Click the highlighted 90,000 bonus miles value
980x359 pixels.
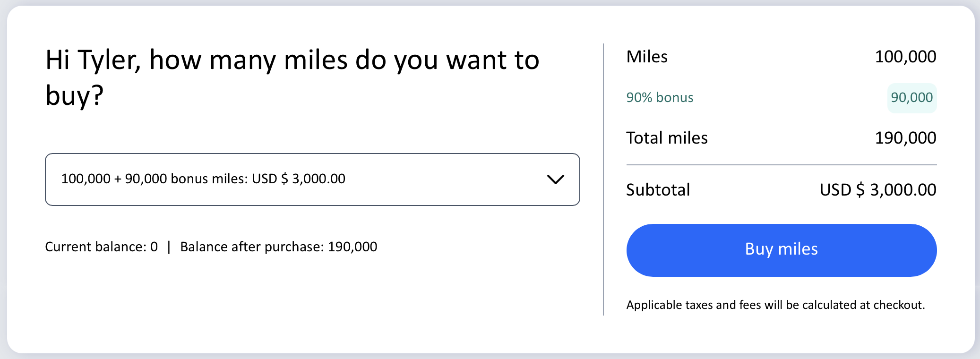pos(911,98)
